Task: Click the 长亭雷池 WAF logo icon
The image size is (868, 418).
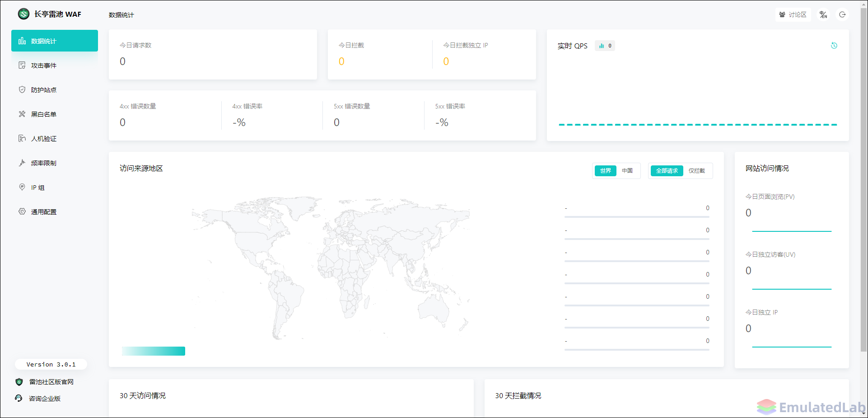Action: [x=23, y=14]
